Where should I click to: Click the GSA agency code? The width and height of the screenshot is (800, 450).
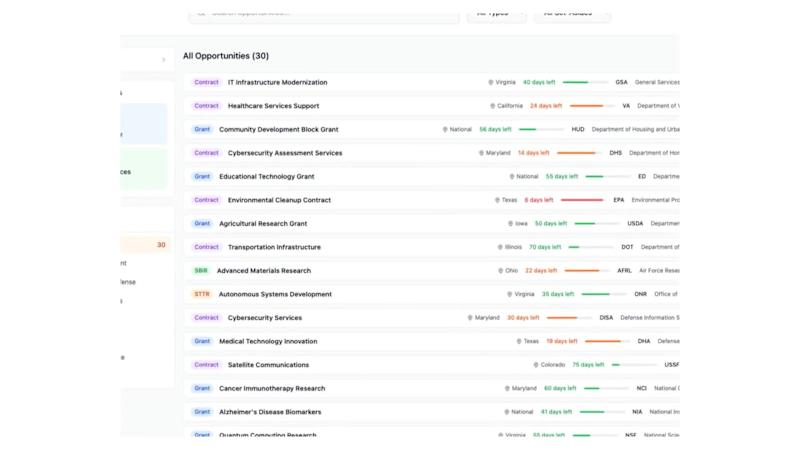tap(621, 82)
